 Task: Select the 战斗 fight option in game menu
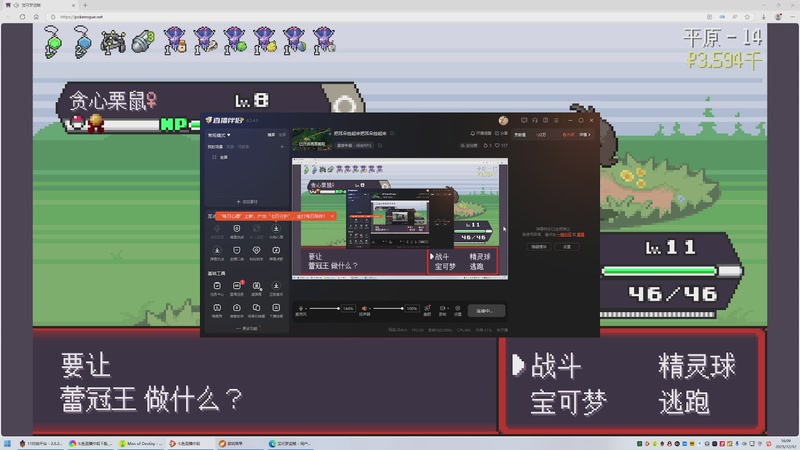[x=556, y=366]
